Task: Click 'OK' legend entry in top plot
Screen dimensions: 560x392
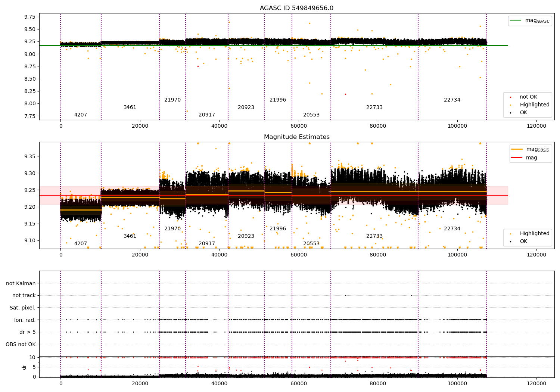Action: point(523,113)
